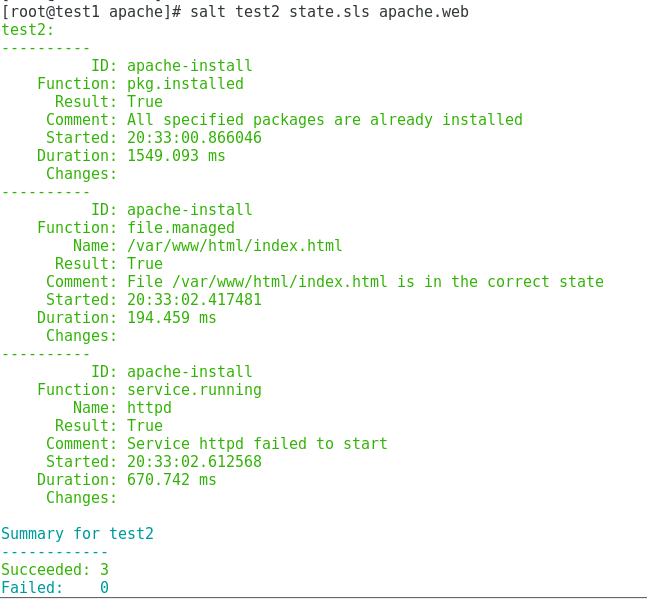Click the salt state.sls apache.web command line
The height and width of the screenshot is (599, 647).
click(x=235, y=12)
